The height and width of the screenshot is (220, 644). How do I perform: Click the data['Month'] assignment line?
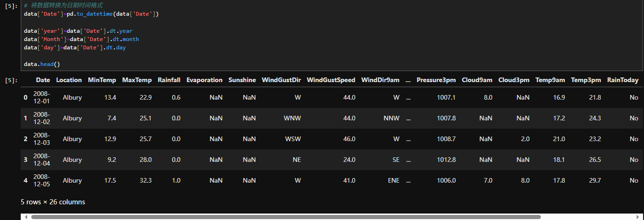pyautogui.click(x=81, y=39)
